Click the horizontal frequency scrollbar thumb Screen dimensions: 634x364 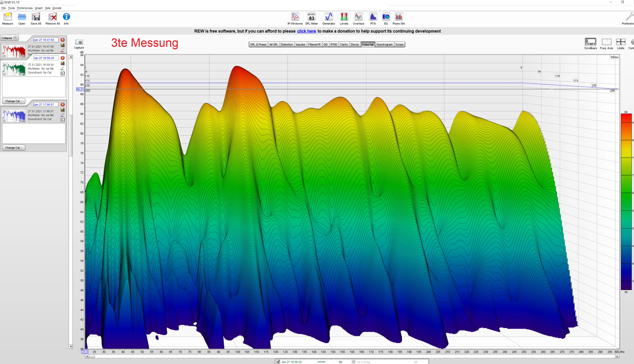tap(92, 356)
